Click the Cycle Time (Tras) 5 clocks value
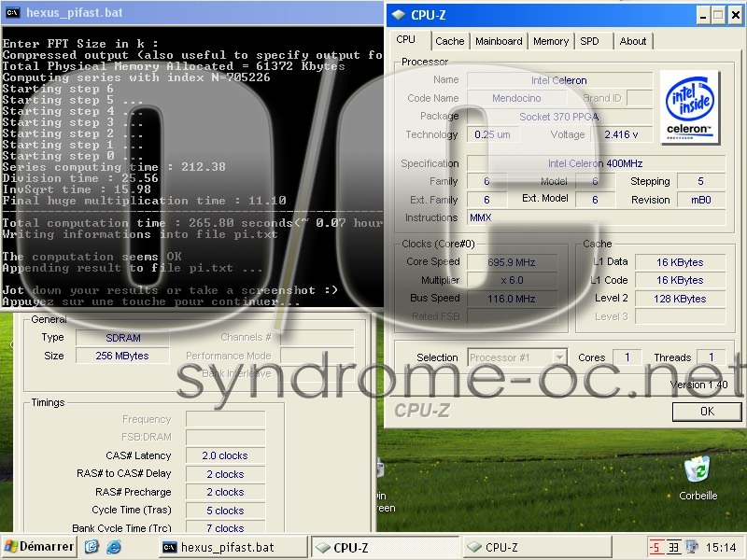 click(x=225, y=511)
